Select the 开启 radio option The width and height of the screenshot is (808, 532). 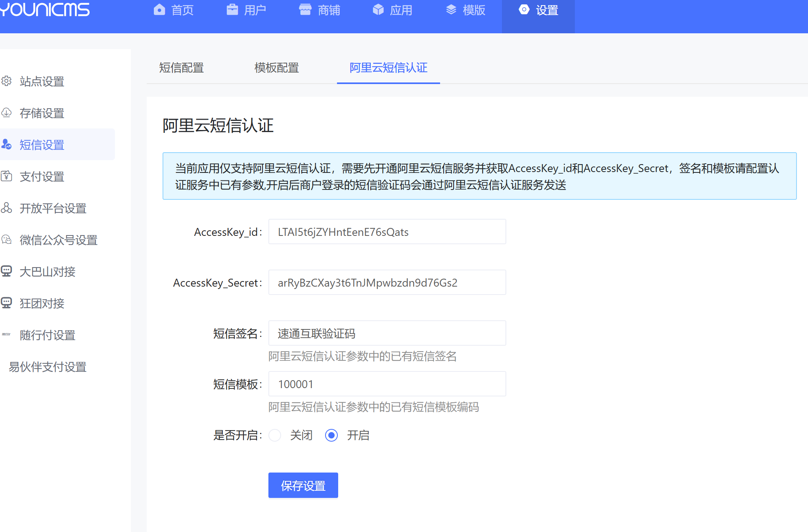(x=331, y=435)
